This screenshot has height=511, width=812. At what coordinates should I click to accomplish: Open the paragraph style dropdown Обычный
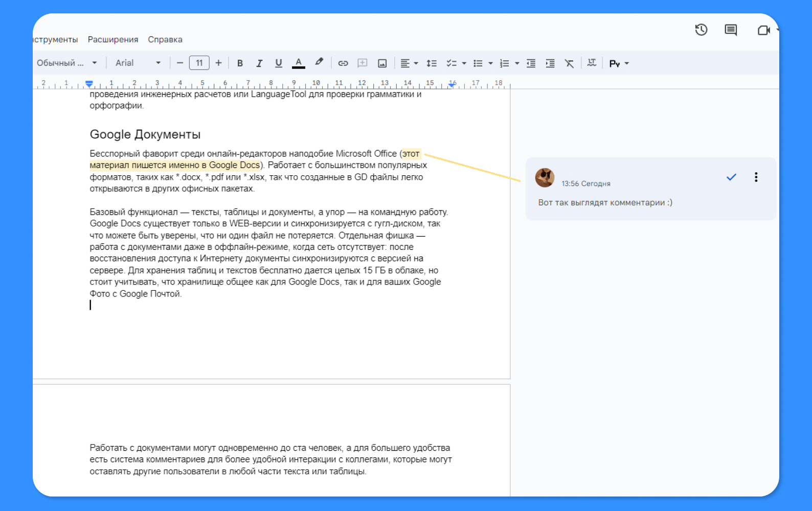(67, 63)
